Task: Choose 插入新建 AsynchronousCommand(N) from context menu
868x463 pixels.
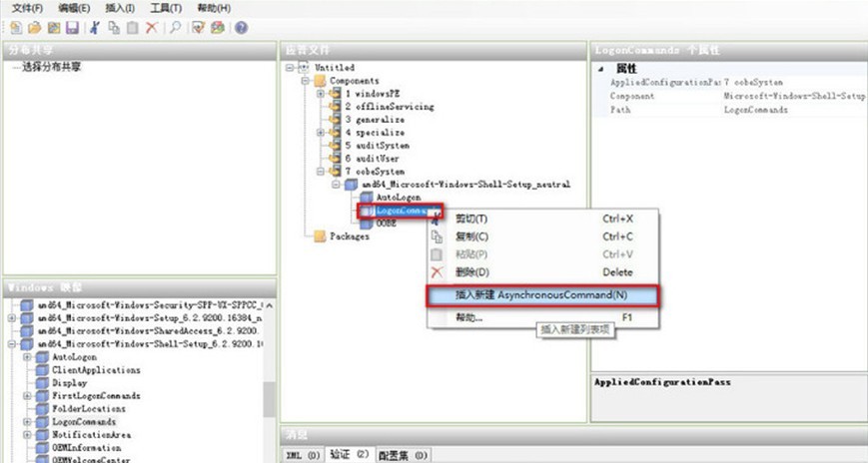Action: tap(542, 295)
